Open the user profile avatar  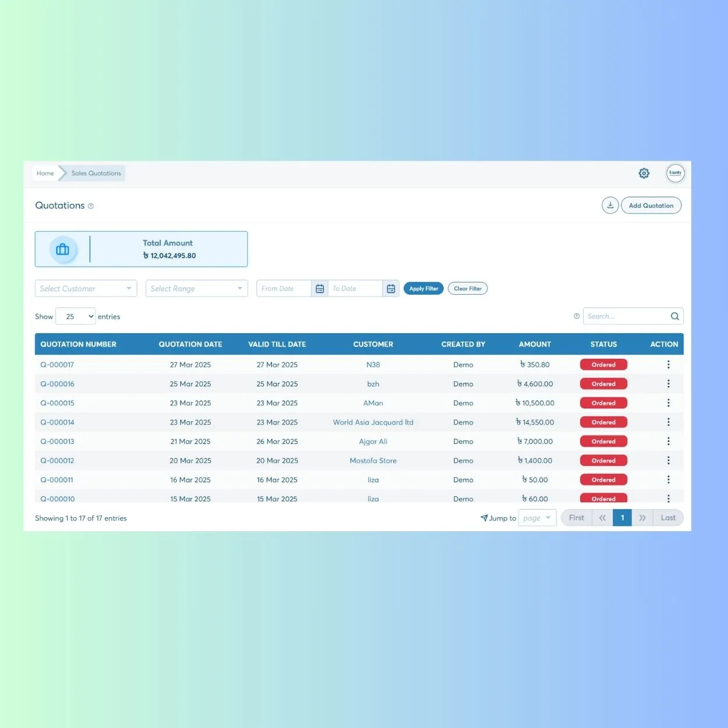click(675, 173)
